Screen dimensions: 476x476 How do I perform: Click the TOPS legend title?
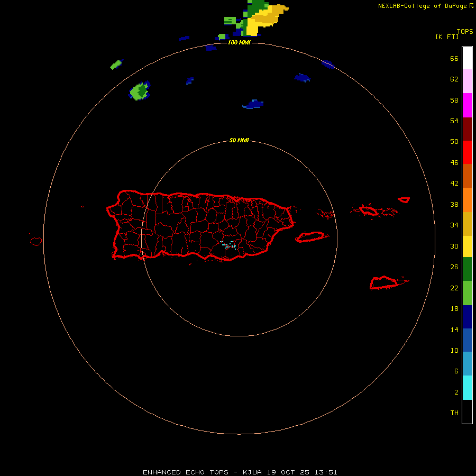465,32
